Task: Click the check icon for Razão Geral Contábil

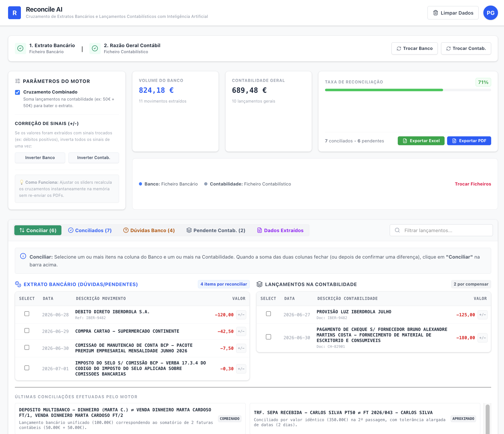Action: [95, 48]
